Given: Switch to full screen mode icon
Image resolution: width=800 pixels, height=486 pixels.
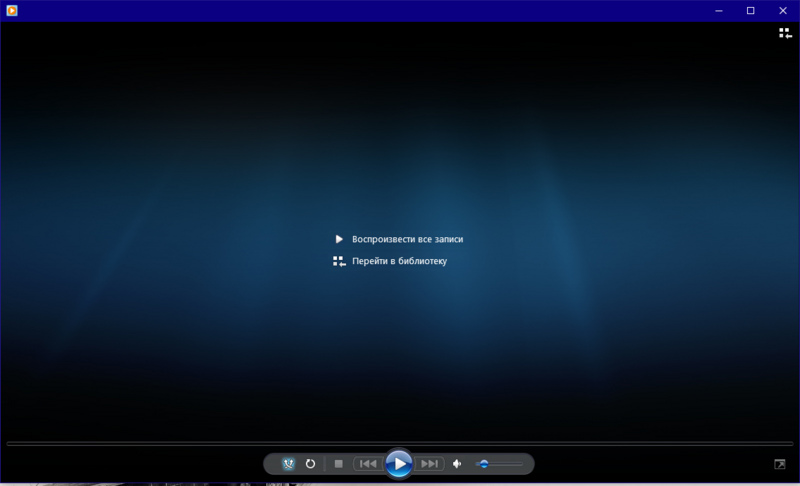Looking at the screenshot, I should pos(780,464).
